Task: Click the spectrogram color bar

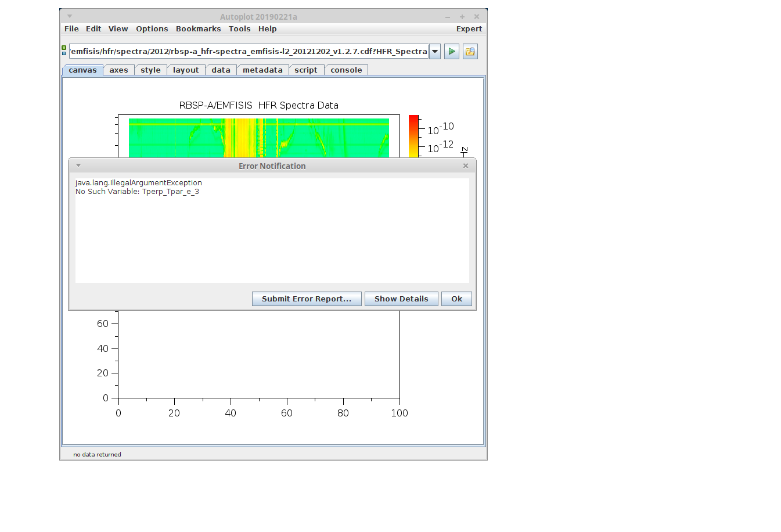Action: tap(413, 136)
